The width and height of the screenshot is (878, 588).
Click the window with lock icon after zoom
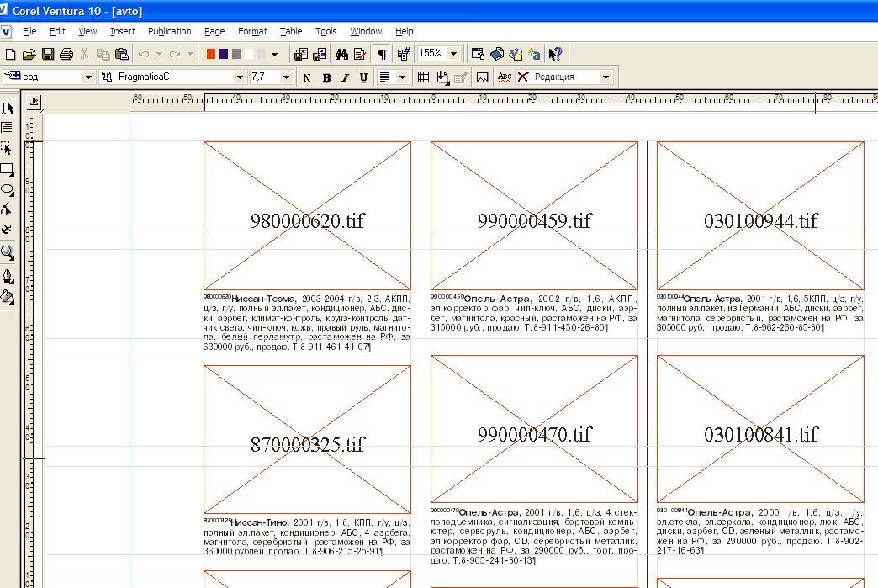(x=478, y=55)
